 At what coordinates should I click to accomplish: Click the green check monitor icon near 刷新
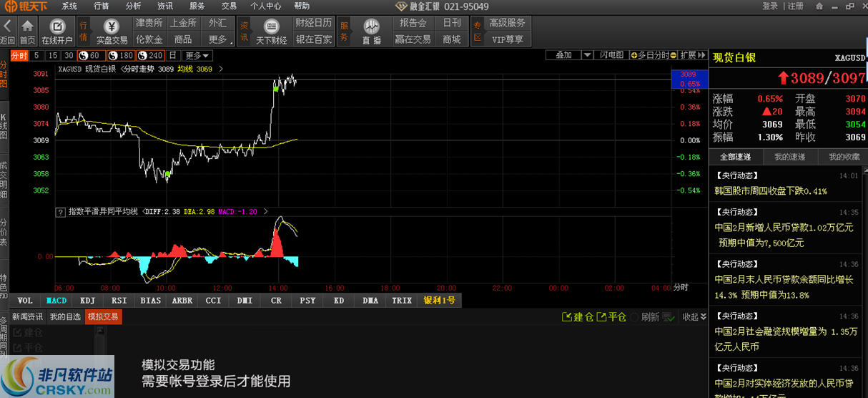tap(669, 316)
